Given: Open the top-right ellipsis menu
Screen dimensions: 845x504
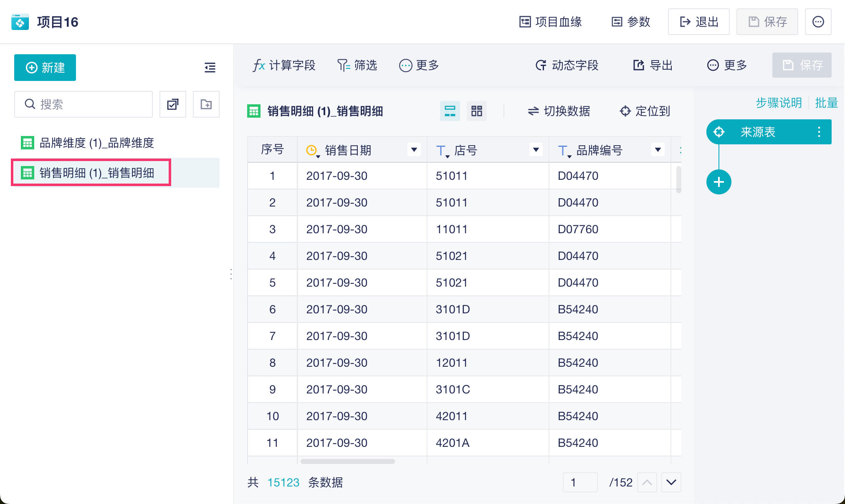Looking at the screenshot, I should click(x=818, y=22).
